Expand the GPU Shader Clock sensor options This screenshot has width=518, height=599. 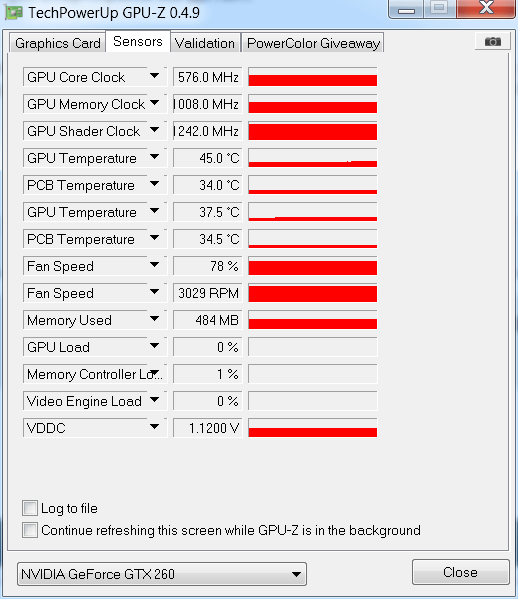tap(155, 130)
